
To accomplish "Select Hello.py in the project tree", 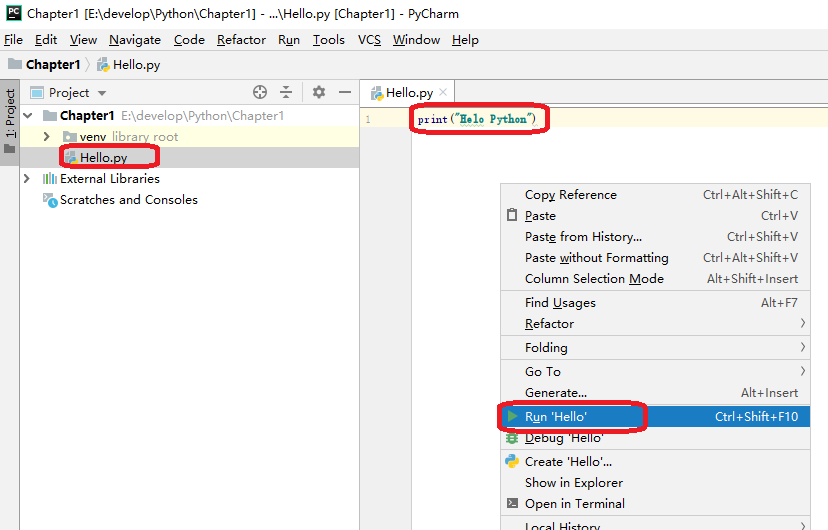I will [189, 157].
